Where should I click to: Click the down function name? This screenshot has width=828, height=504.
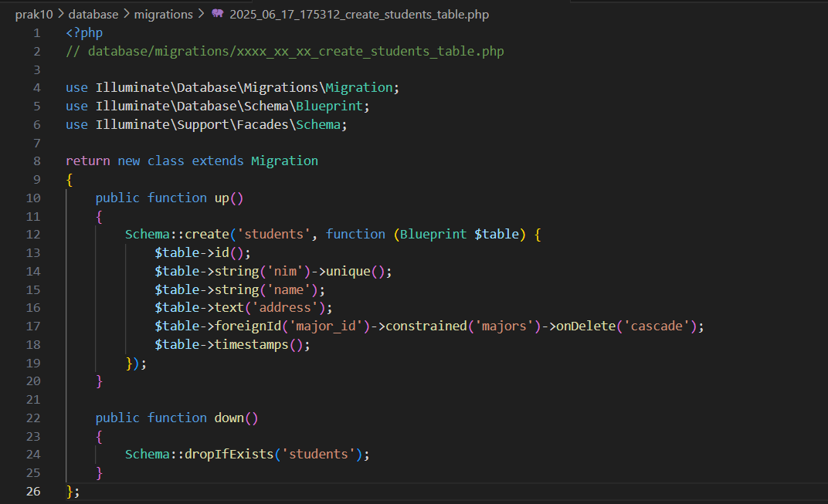229,418
